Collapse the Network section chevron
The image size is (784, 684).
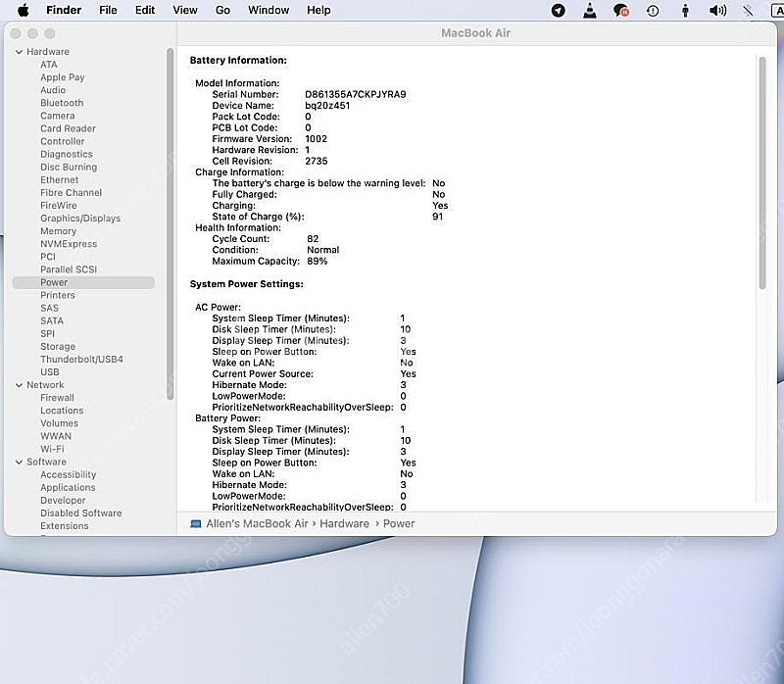pos(19,385)
